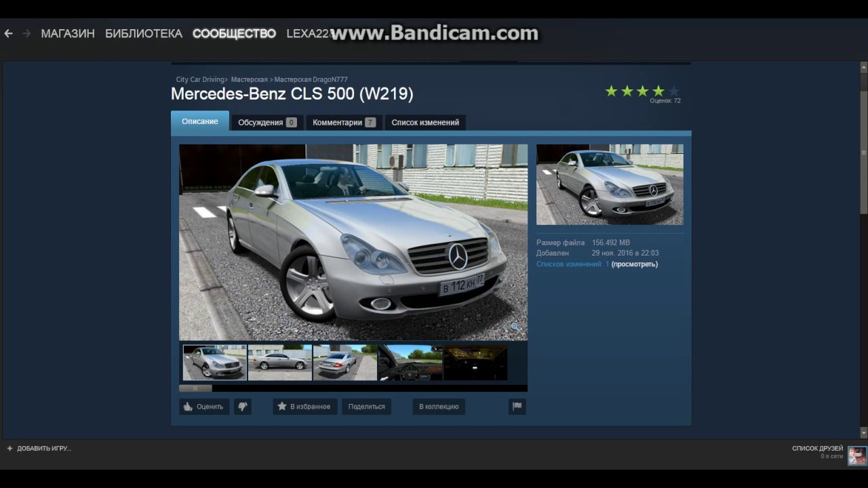The height and width of the screenshot is (488, 868).
Task: Click the title Mercedes-Benz CLS 500 (W219)
Action: (292, 94)
